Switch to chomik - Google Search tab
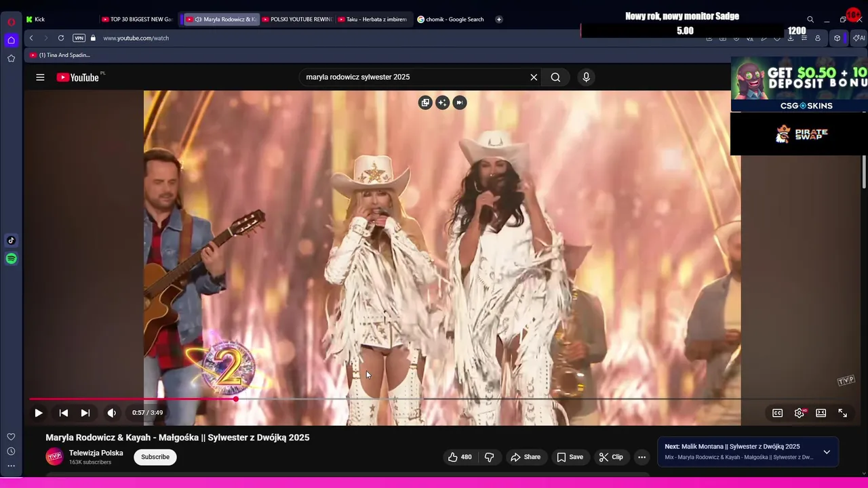 coord(450,20)
